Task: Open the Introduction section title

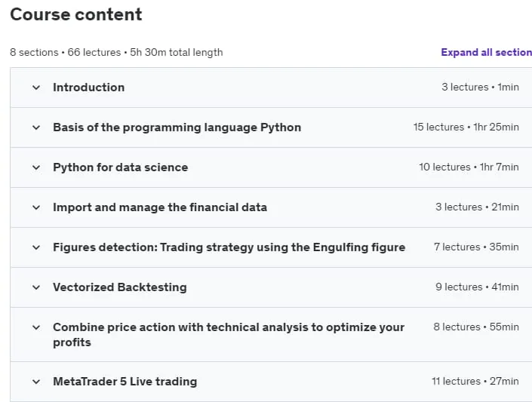Action: (x=88, y=87)
